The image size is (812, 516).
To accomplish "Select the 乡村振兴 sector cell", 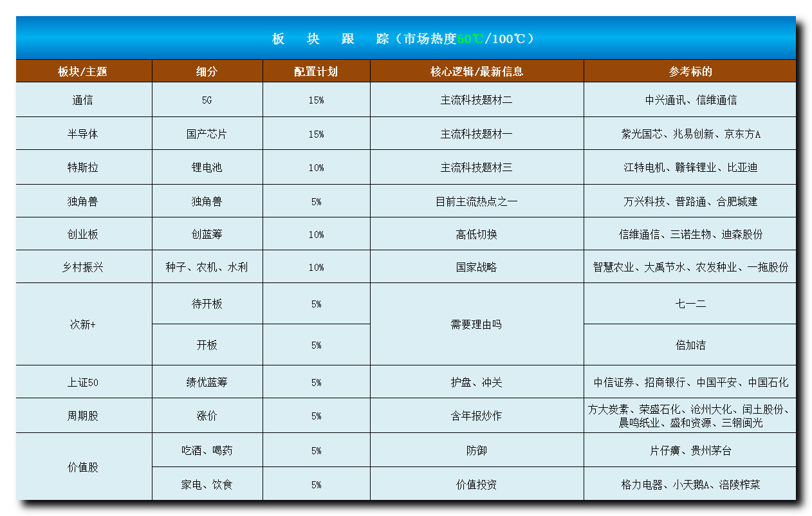I will [x=84, y=267].
